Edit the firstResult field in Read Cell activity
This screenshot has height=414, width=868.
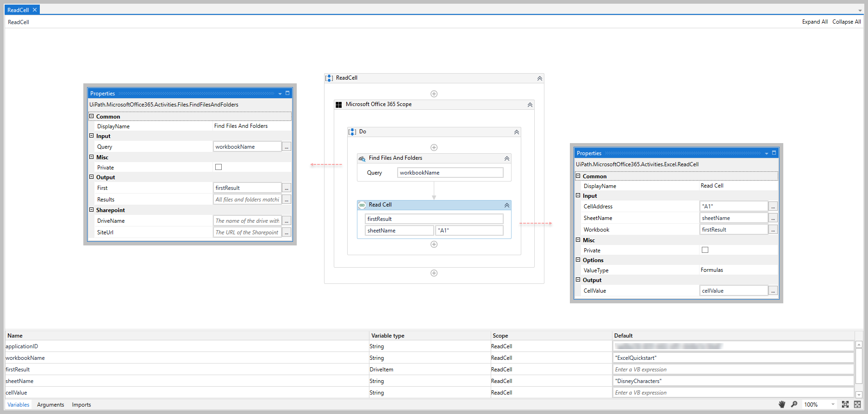[x=434, y=219]
